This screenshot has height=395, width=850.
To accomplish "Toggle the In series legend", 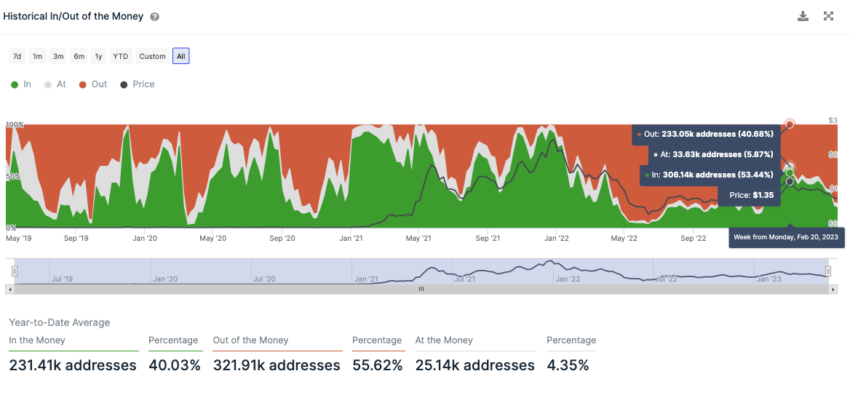I will pos(21,85).
